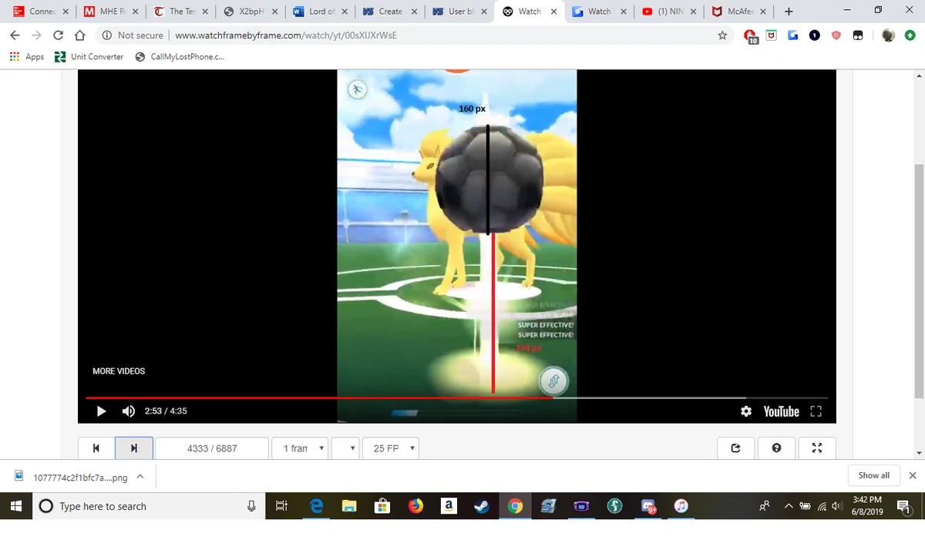
Task: Click the YouTube logo in player
Action: [x=781, y=411]
